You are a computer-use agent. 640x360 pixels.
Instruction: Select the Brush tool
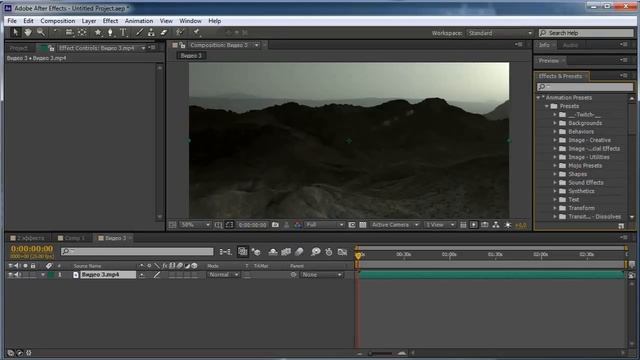tap(139, 32)
